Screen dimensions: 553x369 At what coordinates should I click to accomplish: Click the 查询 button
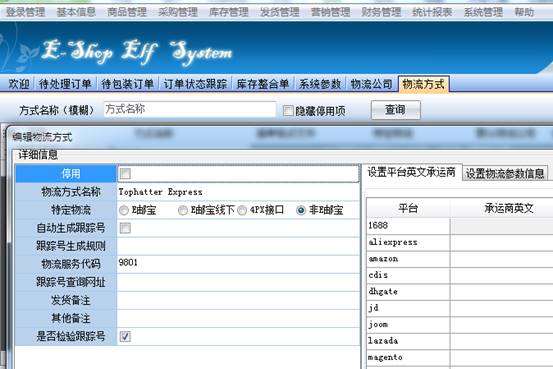[395, 110]
